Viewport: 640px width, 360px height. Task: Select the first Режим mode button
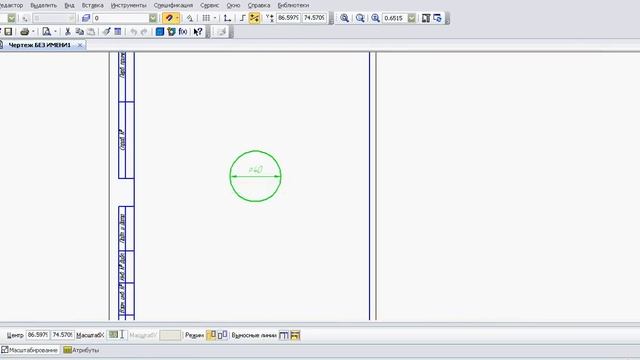click(211, 335)
